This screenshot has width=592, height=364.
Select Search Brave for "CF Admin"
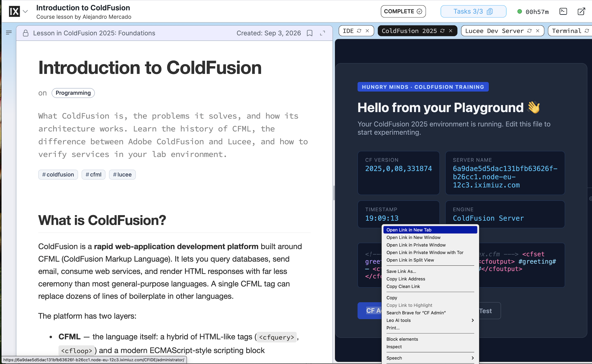pos(430,313)
